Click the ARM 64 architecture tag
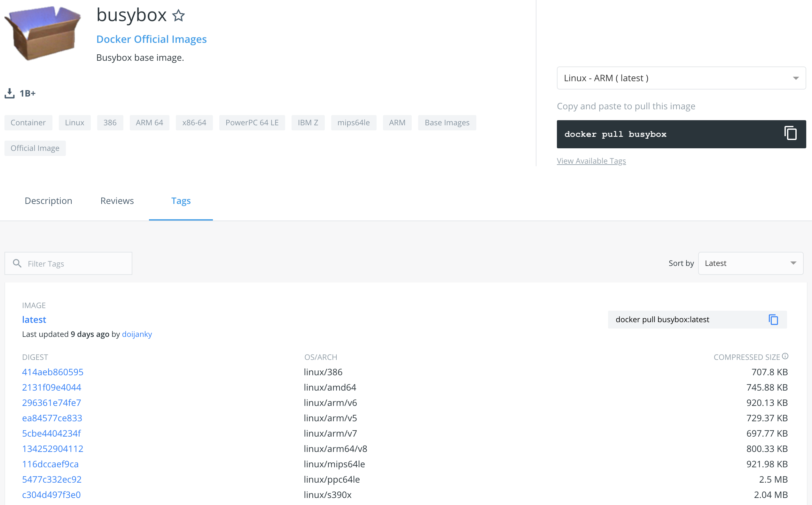 tap(149, 123)
